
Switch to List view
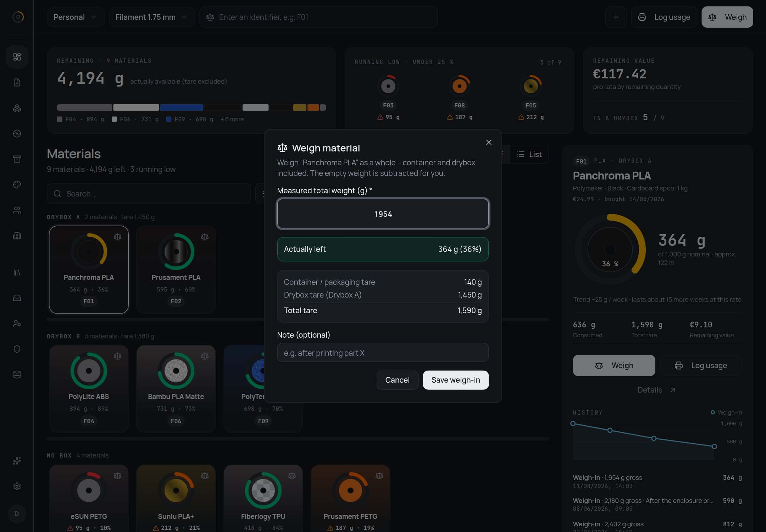click(x=529, y=154)
